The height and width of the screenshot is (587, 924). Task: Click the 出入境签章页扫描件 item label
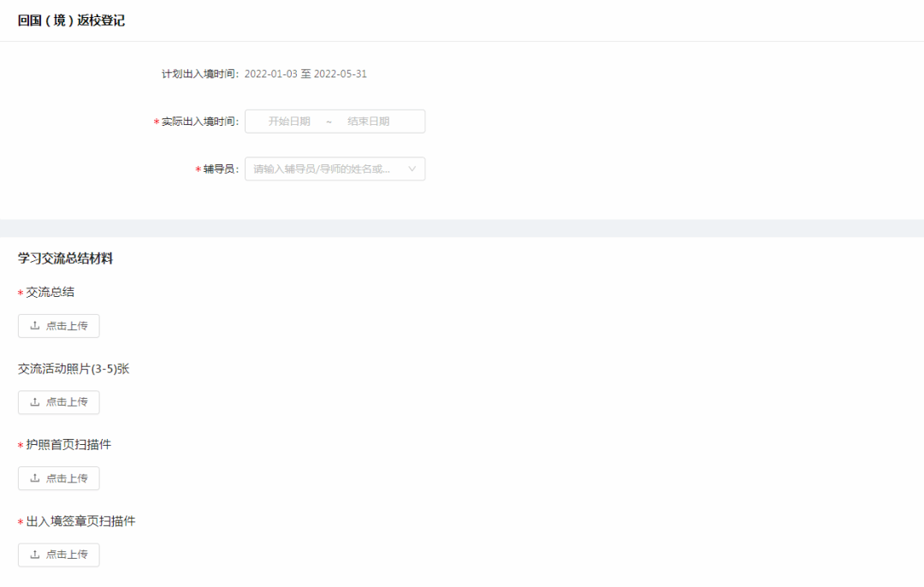pyautogui.click(x=80, y=521)
